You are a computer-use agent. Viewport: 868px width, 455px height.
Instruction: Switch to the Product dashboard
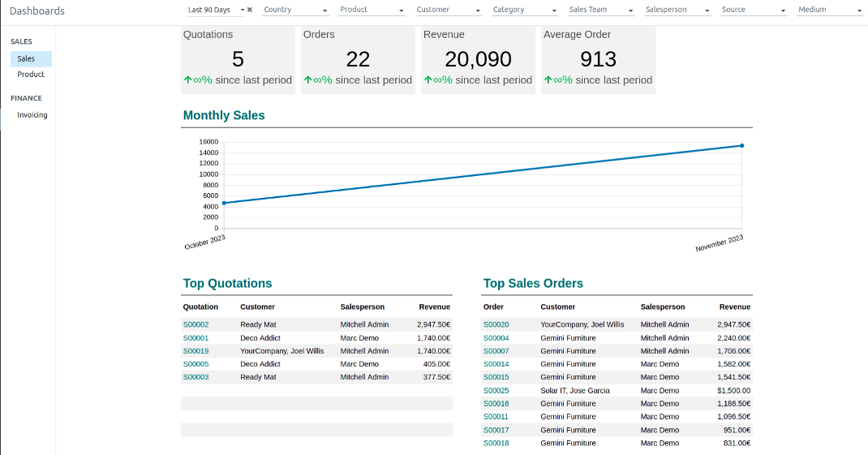click(x=31, y=75)
